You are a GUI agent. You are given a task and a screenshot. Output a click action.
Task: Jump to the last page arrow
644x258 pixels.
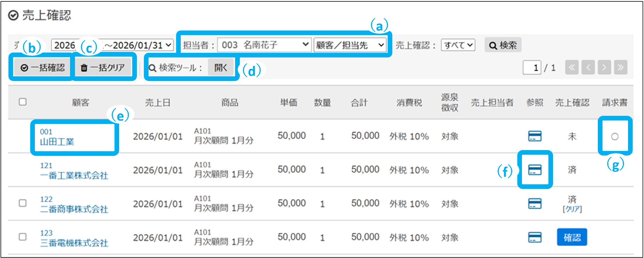coord(620,68)
